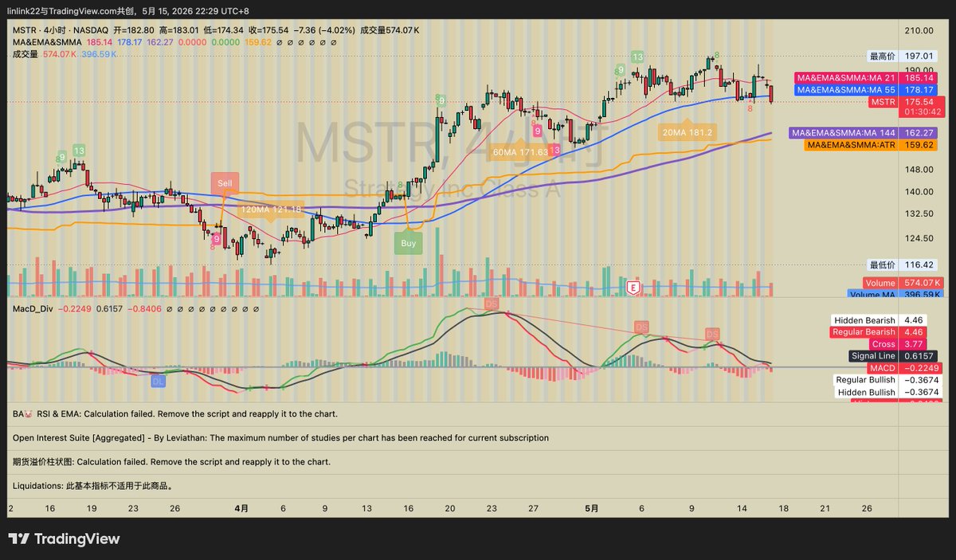Select the red Sell signal label
The height and width of the screenshot is (560, 956).
tap(225, 183)
